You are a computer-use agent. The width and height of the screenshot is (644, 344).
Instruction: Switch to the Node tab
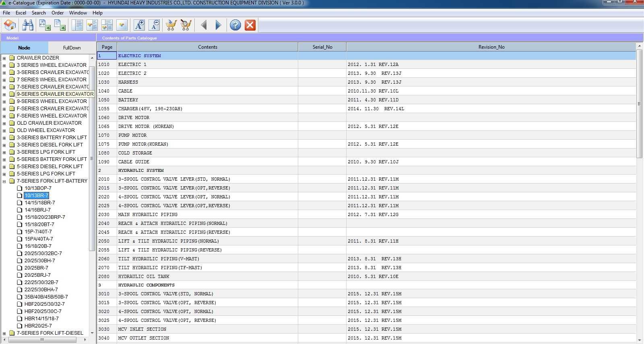[x=24, y=47]
